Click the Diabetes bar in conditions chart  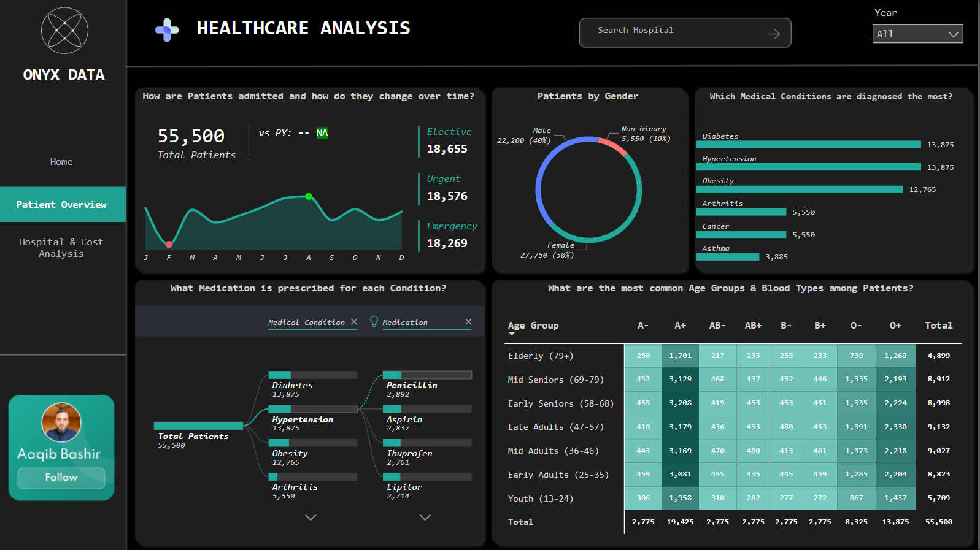(809, 145)
